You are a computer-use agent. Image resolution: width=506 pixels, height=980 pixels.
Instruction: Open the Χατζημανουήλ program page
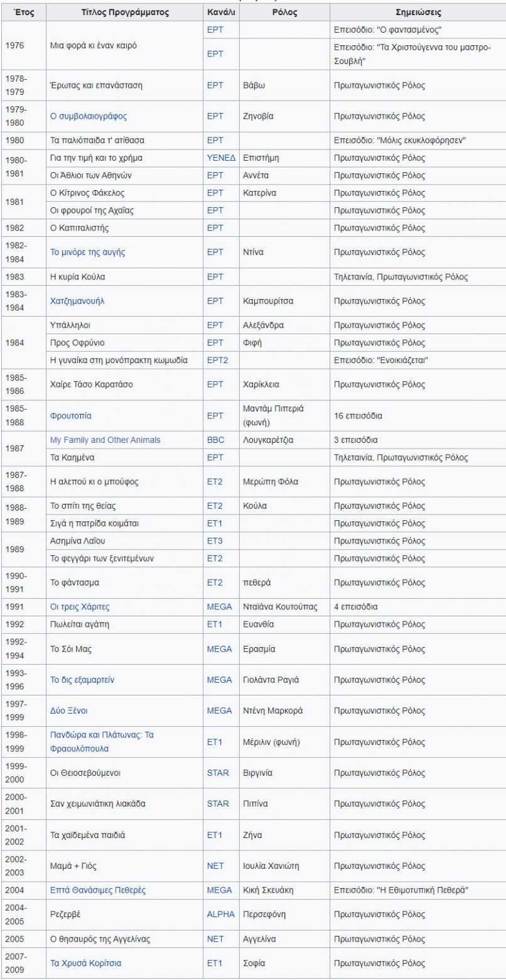coord(77,301)
